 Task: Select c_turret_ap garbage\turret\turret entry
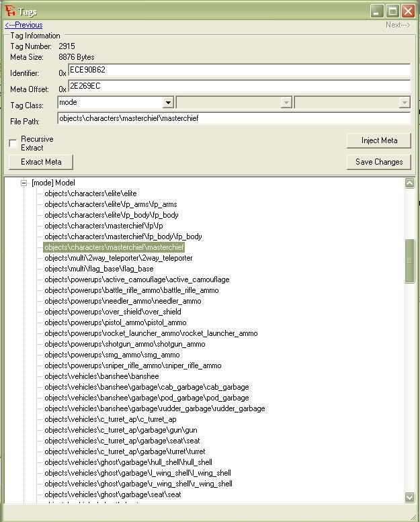pyautogui.click(x=124, y=451)
